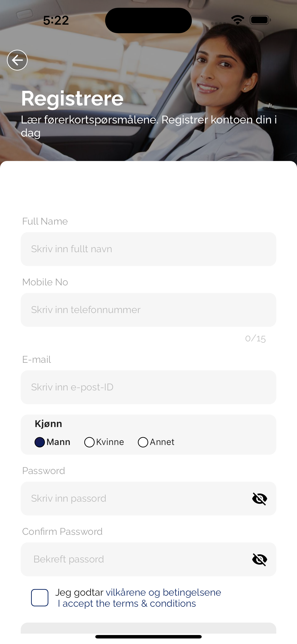Viewport: 297px width, 644px height.
Task: Tap "I accept the terms & conditions" link
Action: [127, 603]
